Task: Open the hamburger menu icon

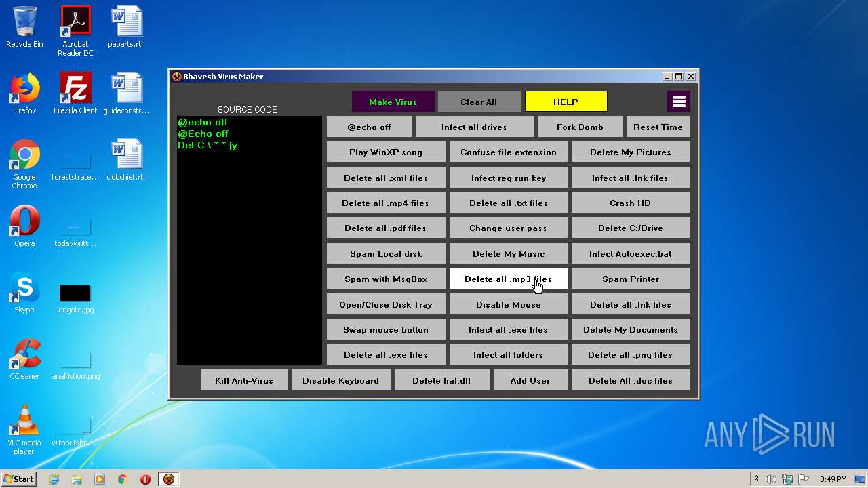Action: tap(679, 102)
